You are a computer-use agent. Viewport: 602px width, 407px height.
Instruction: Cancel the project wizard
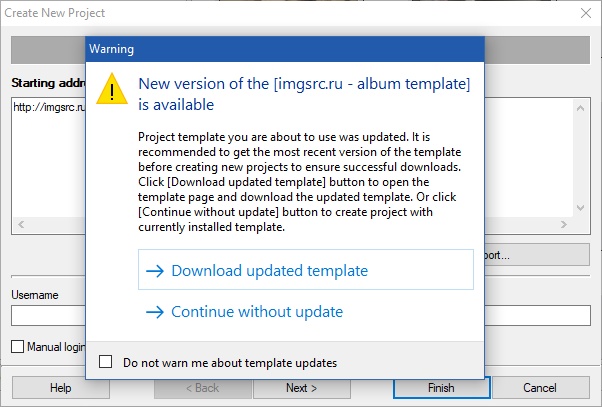[x=541, y=388]
